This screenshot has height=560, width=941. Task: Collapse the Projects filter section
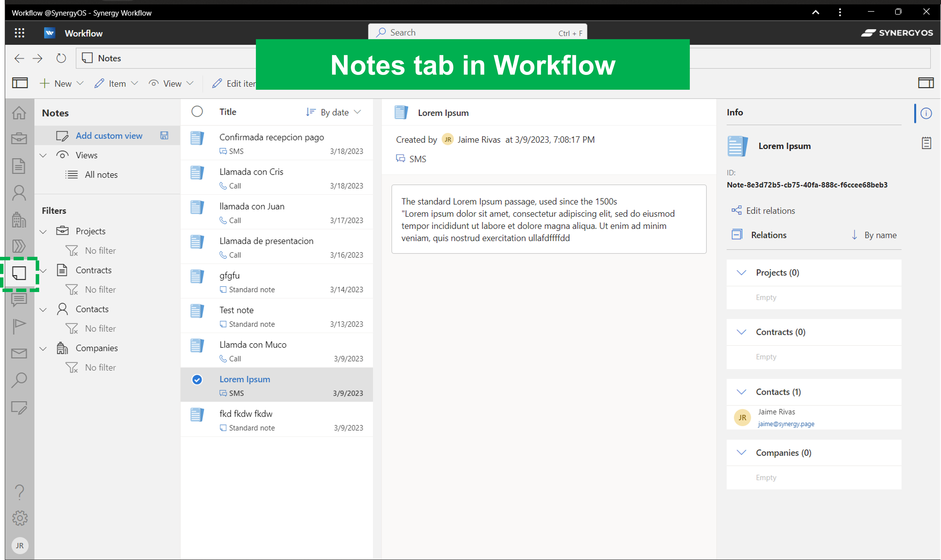(x=43, y=231)
